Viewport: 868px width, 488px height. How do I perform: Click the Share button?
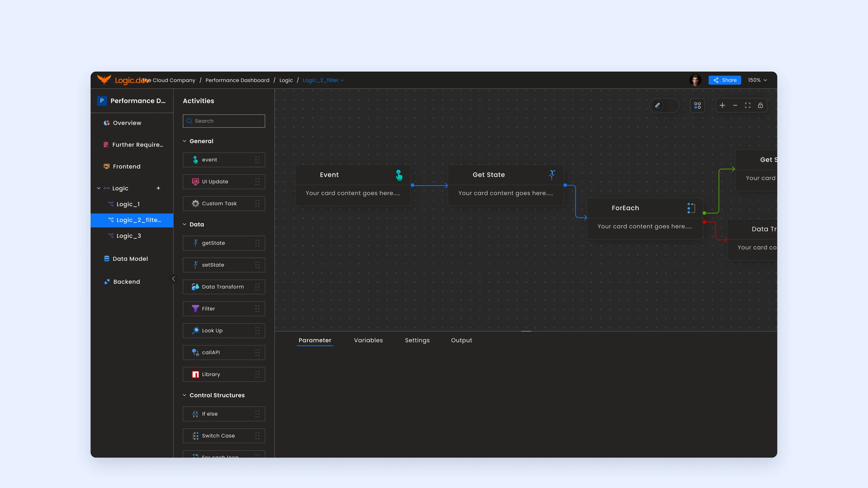(725, 80)
